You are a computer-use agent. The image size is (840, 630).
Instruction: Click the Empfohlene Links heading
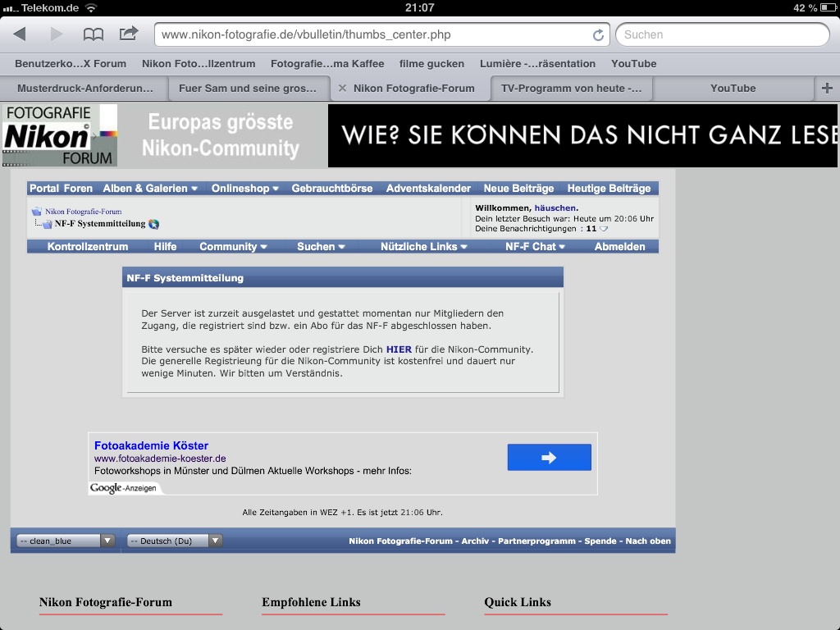click(x=311, y=602)
